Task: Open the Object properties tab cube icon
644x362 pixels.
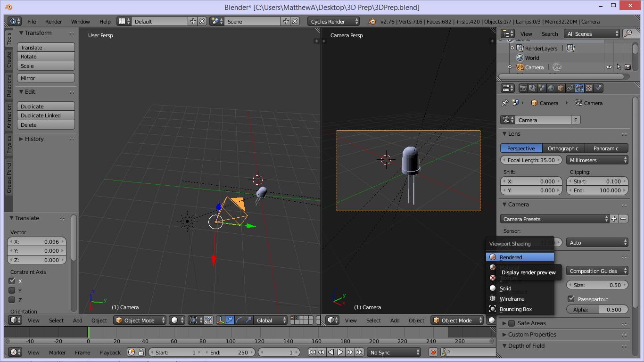Action: 561,88
